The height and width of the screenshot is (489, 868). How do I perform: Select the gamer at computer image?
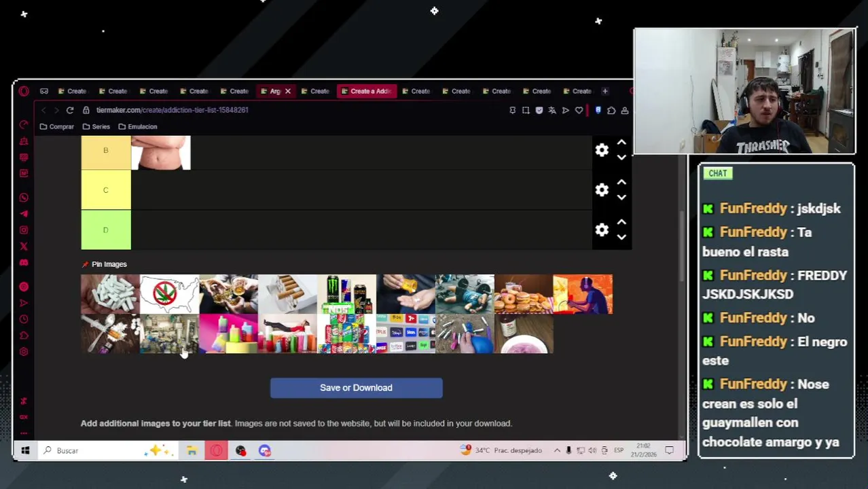pos(583,294)
